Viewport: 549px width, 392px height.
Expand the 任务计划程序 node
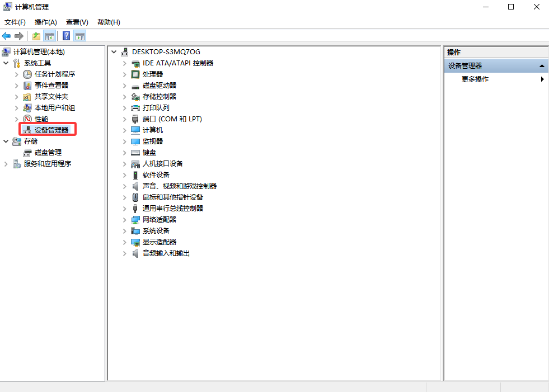point(16,74)
